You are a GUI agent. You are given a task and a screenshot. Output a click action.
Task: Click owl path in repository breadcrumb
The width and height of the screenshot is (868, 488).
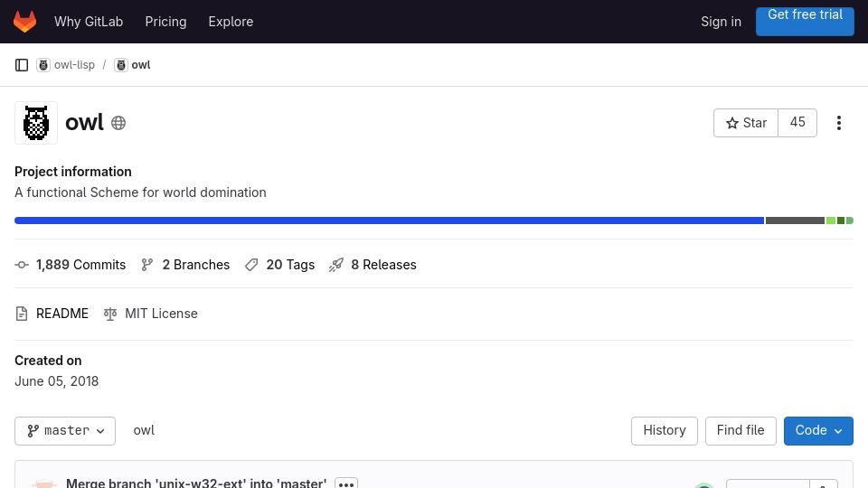click(144, 430)
